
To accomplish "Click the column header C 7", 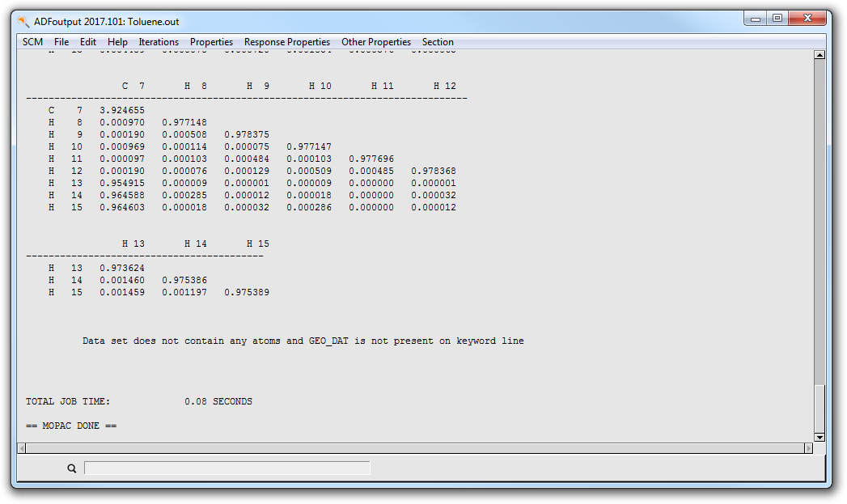I will (133, 86).
